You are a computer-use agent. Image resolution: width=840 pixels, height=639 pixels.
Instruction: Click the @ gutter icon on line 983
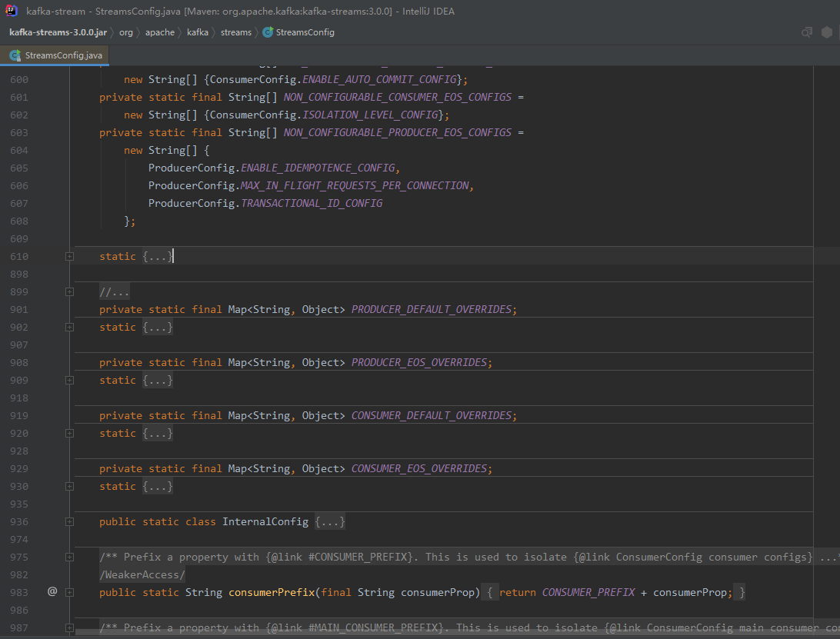[x=52, y=591]
